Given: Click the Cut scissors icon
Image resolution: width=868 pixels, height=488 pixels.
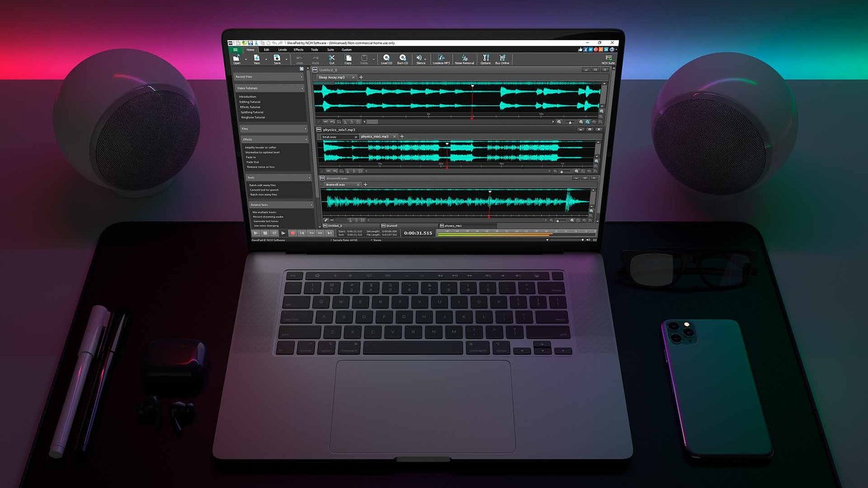Looking at the screenshot, I should [332, 59].
